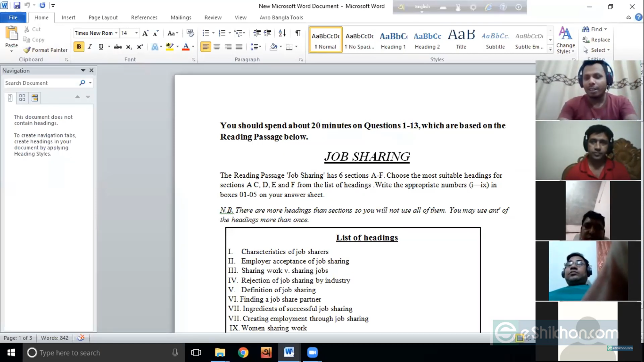Apply strikethrough formatting to text
The height and width of the screenshot is (362, 644).
[x=118, y=47]
